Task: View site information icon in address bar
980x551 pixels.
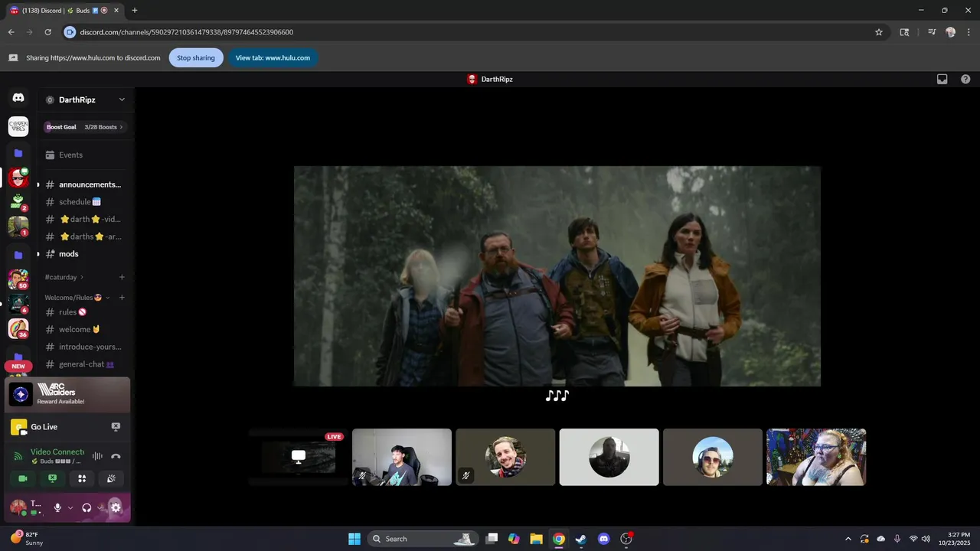Action: [70, 32]
